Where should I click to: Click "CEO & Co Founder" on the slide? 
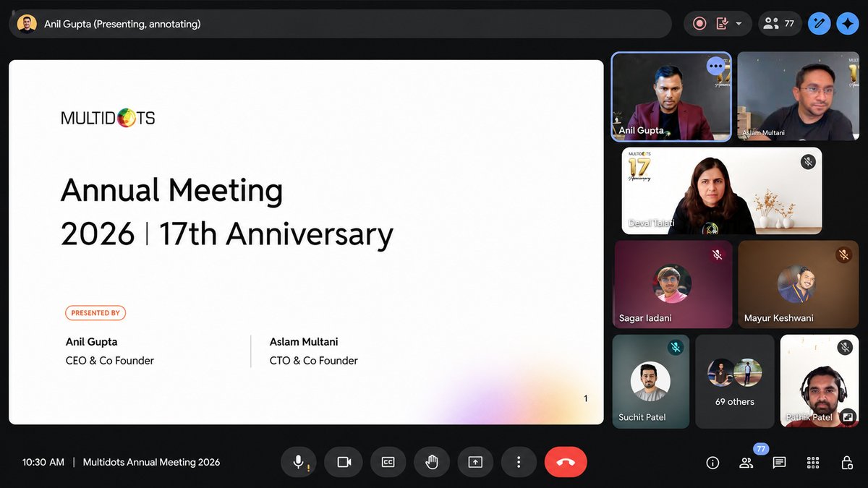pyautogui.click(x=110, y=361)
